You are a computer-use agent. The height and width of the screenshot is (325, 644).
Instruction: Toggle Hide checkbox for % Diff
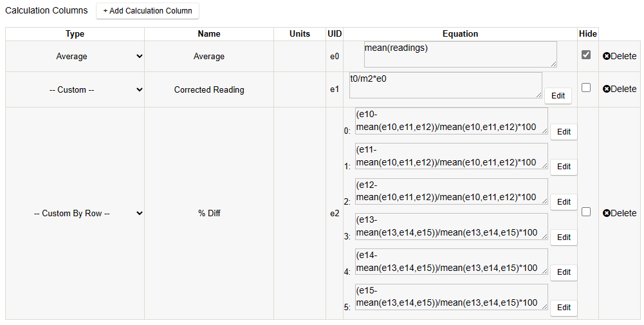[x=585, y=212]
